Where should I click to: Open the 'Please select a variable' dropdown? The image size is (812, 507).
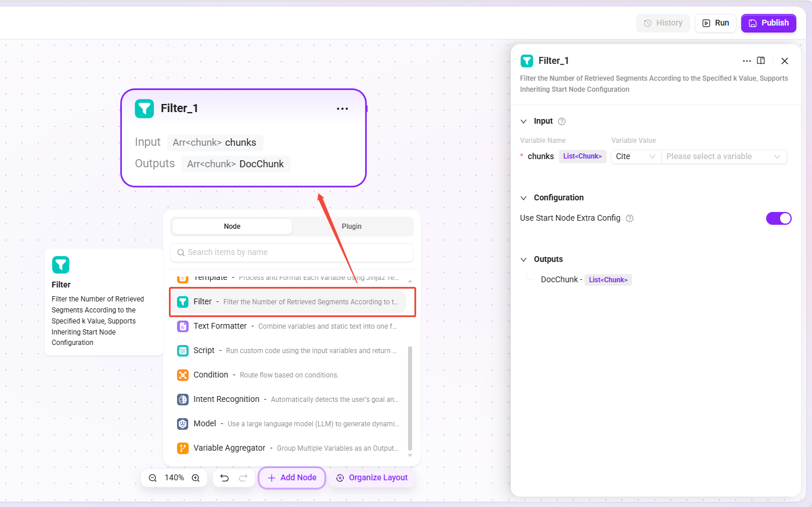[x=724, y=157]
